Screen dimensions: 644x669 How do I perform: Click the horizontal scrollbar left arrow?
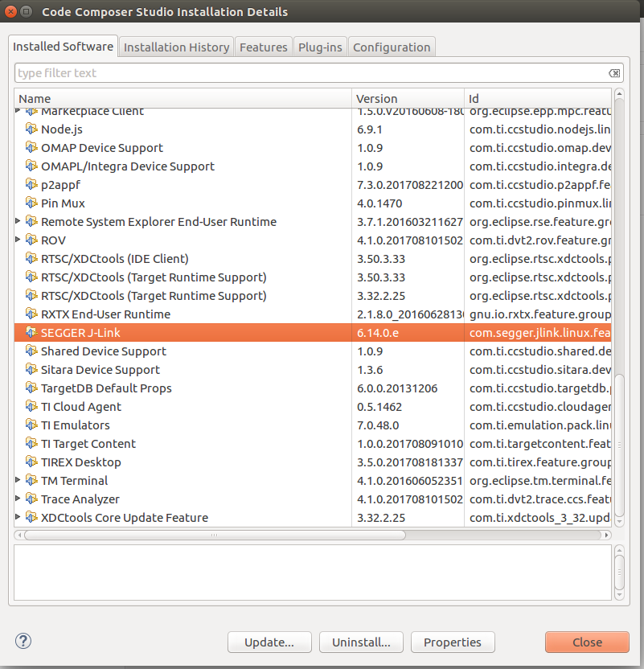click(x=19, y=535)
